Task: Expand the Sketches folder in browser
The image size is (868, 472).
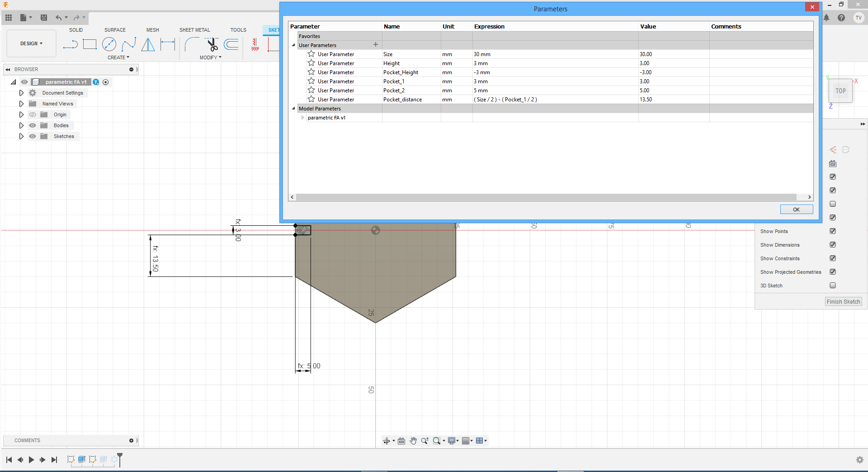Action: (x=21, y=136)
